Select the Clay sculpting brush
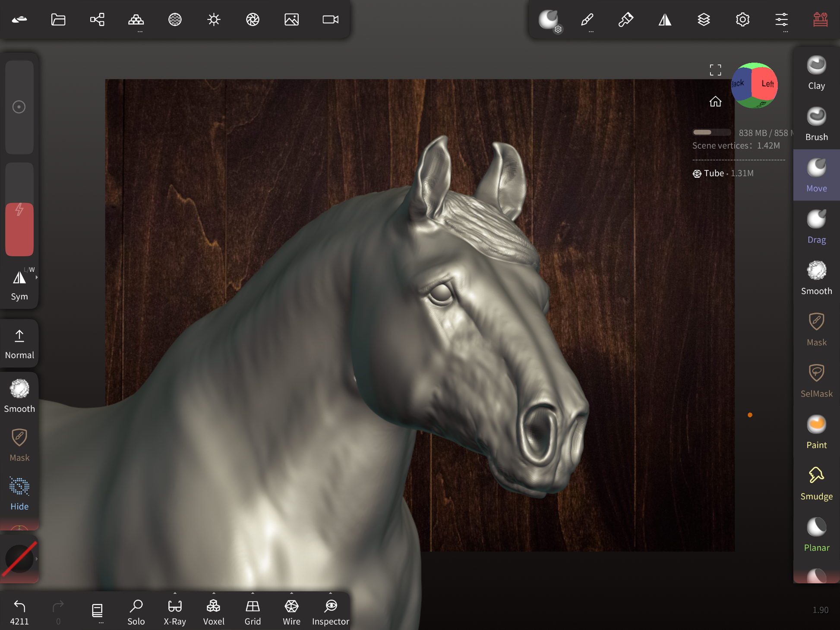This screenshot has height=630, width=840. coord(816,72)
